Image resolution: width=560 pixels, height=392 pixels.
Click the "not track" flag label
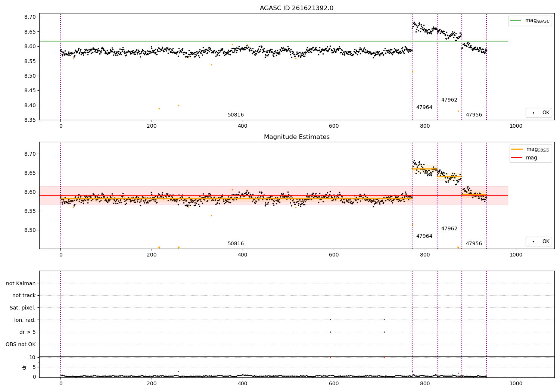(x=24, y=296)
